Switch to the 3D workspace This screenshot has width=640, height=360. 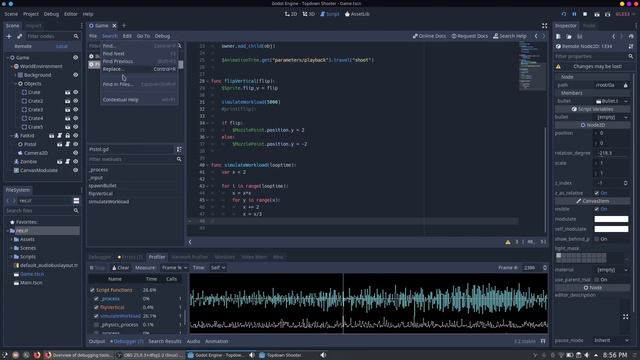tap(309, 14)
